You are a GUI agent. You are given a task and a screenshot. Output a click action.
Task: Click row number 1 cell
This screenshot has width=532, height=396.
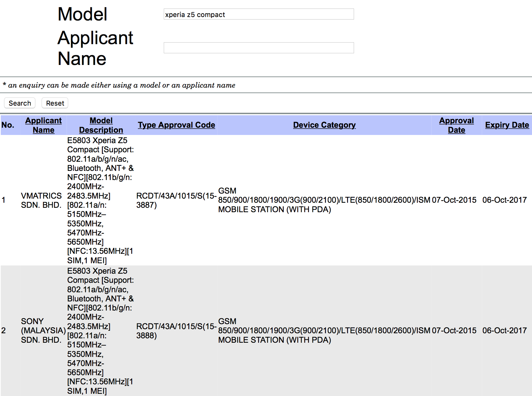click(x=3, y=200)
